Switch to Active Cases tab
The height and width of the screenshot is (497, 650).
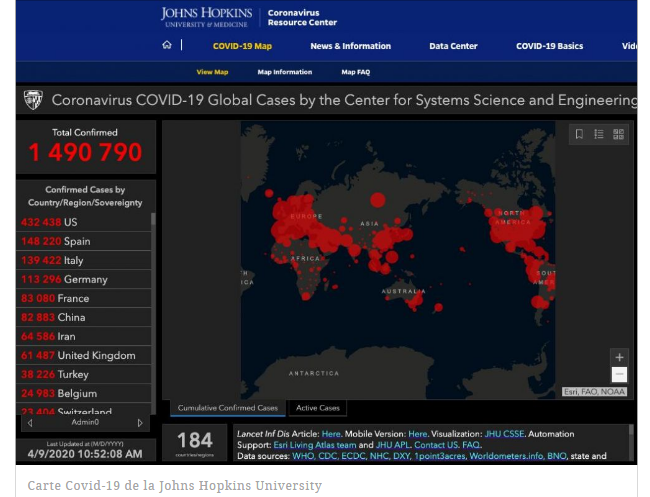tap(318, 408)
